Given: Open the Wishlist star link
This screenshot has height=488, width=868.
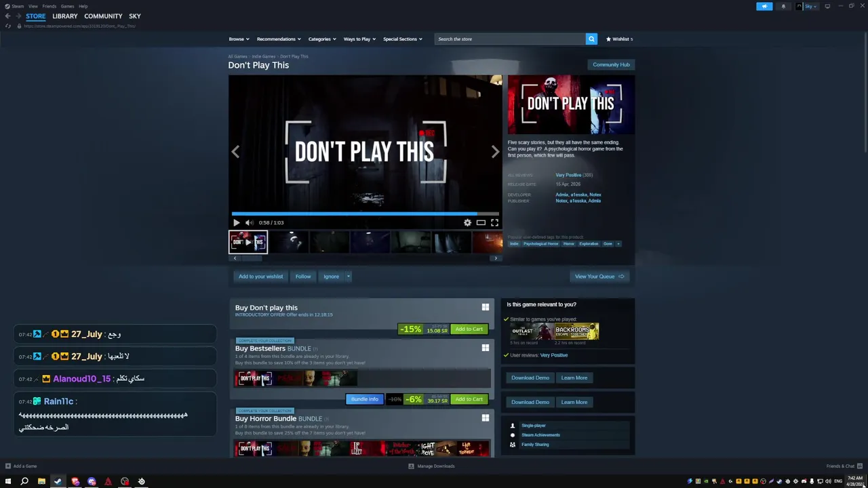Looking at the screenshot, I should [619, 39].
